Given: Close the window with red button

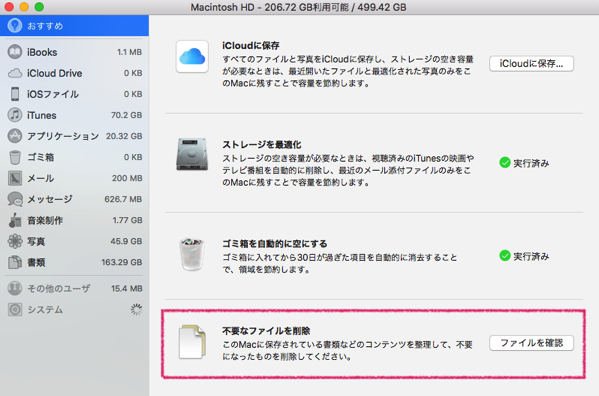Looking at the screenshot, I should (9, 6).
